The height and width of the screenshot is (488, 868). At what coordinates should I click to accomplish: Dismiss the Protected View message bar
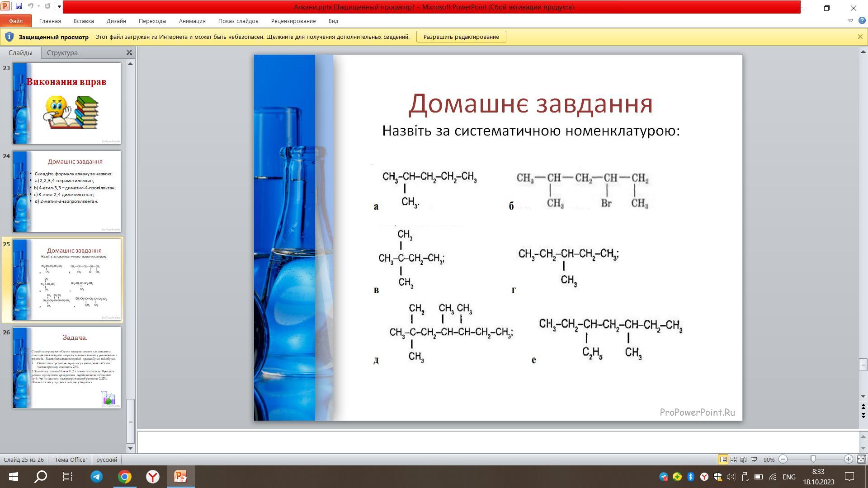(x=860, y=37)
